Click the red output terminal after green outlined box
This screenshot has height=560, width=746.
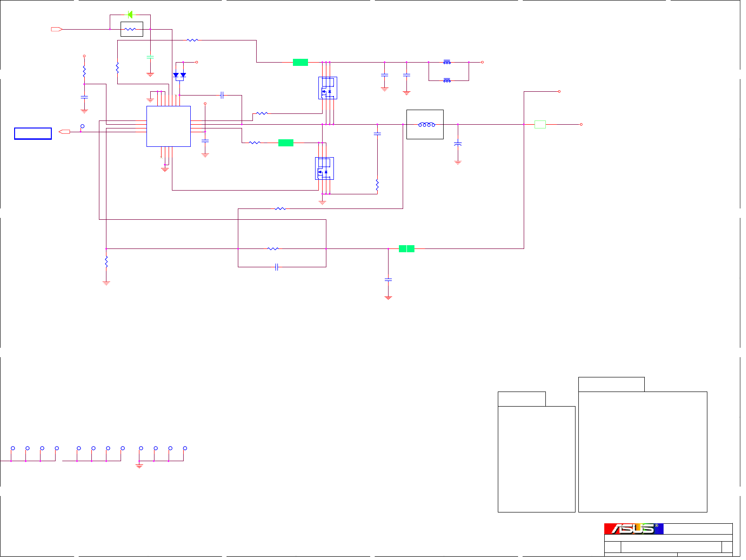[581, 124]
